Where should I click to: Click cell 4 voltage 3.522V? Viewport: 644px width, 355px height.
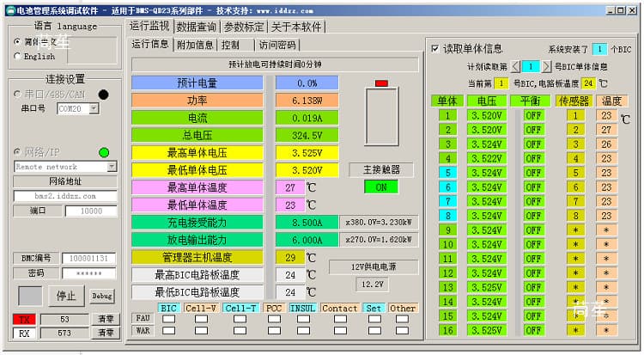coord(486,158)
